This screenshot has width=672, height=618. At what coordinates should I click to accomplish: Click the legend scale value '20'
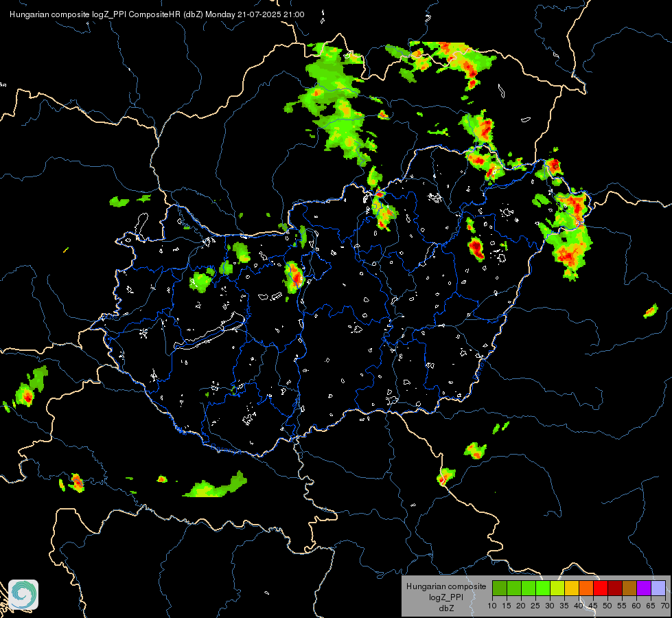(521, 606)
